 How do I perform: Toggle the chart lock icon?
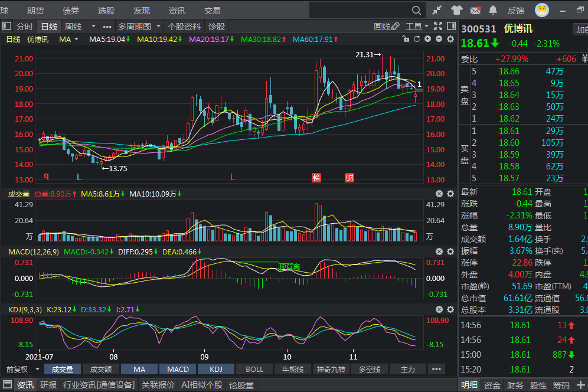[406, 39]
